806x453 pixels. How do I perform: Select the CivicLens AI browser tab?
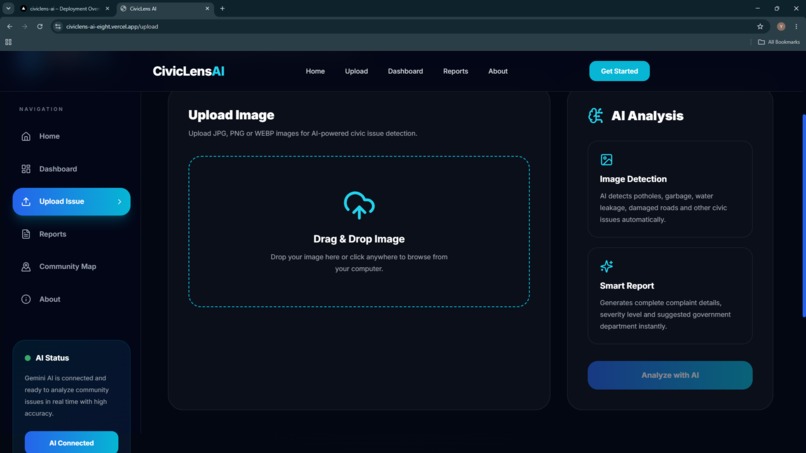click(164, 8)
